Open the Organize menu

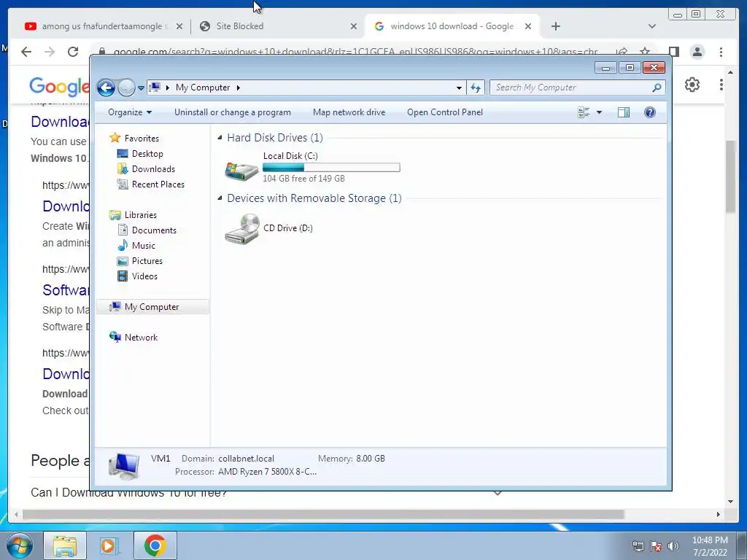(130, 112)
